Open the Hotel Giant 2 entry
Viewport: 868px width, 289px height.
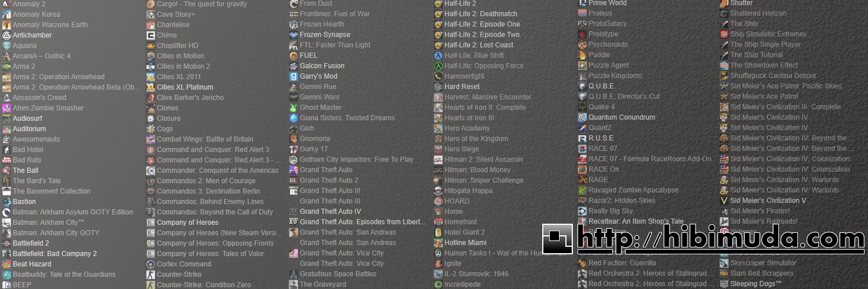[465, 232]
